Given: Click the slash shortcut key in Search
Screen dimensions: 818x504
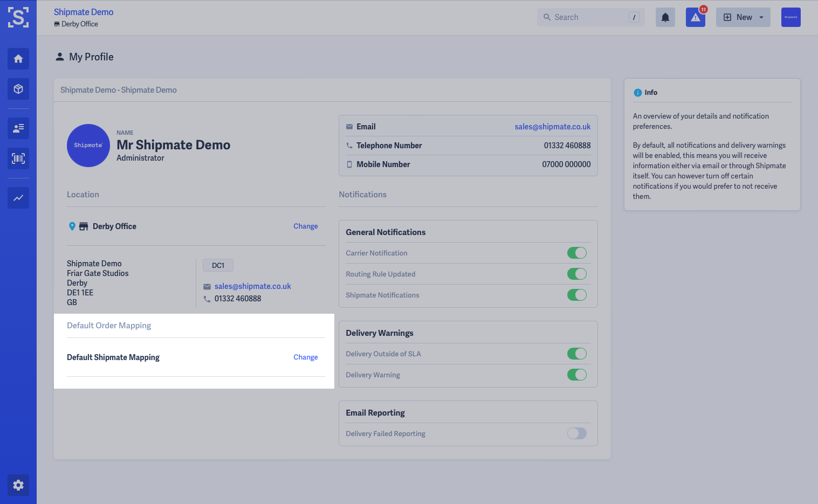Looking at the screenshot, I should [x=634, y=17].
